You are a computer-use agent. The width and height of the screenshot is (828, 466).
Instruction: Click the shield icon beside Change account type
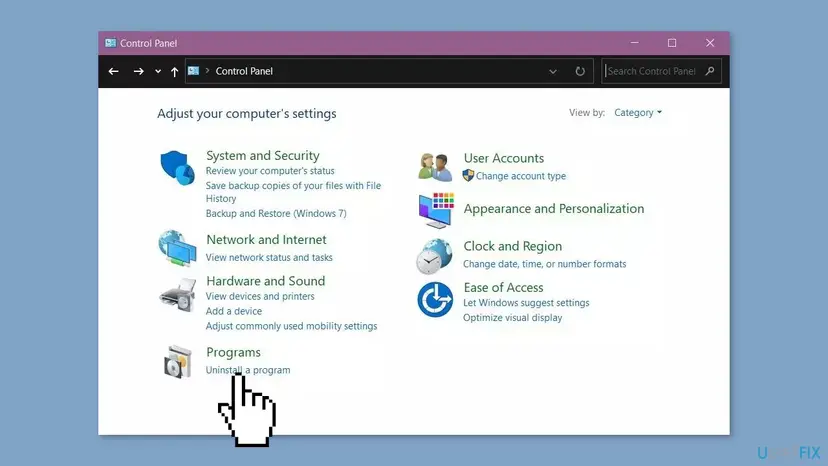(468, 175)
